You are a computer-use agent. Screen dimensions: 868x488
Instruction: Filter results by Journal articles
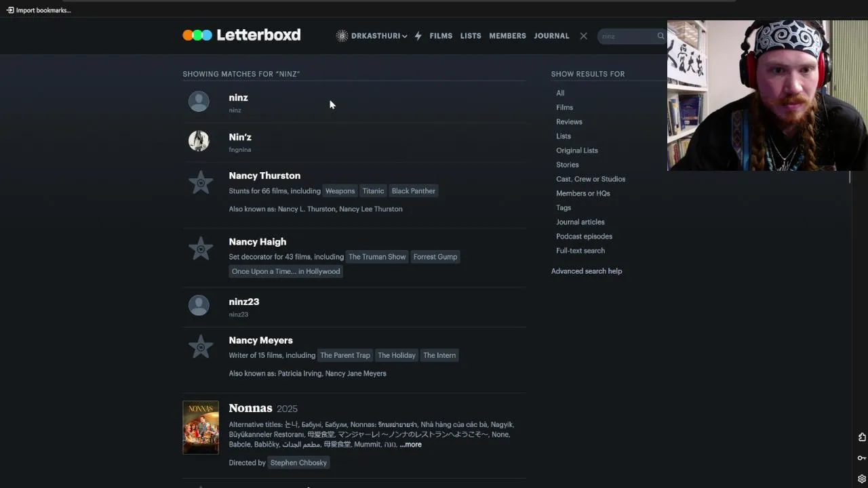580,222
